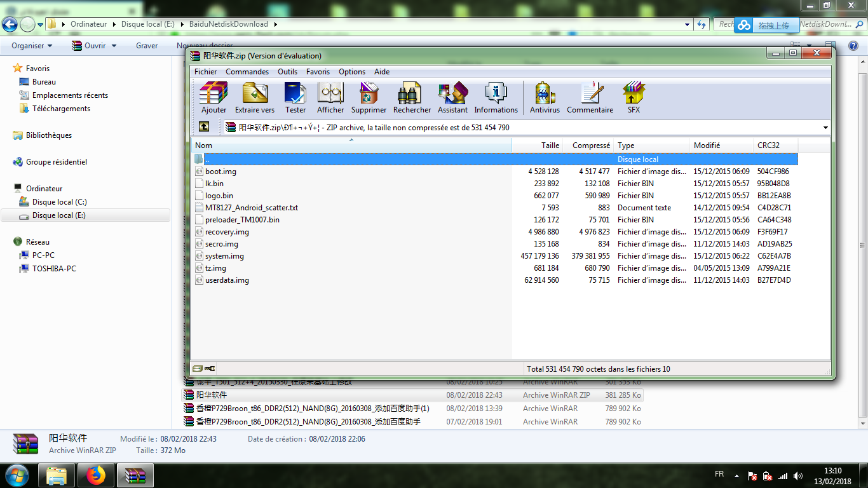Open the Favoris menu in WinRAR

coord(318,72)
